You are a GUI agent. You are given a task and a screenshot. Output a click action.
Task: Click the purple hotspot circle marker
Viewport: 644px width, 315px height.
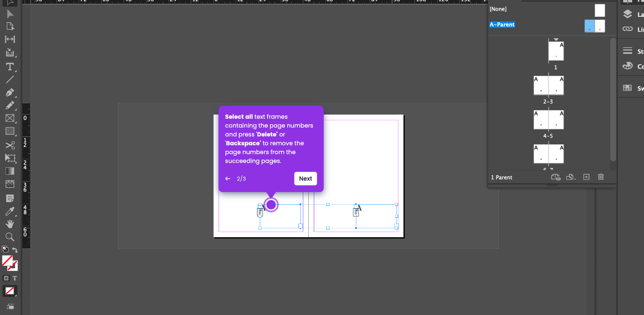pos(271,205)
